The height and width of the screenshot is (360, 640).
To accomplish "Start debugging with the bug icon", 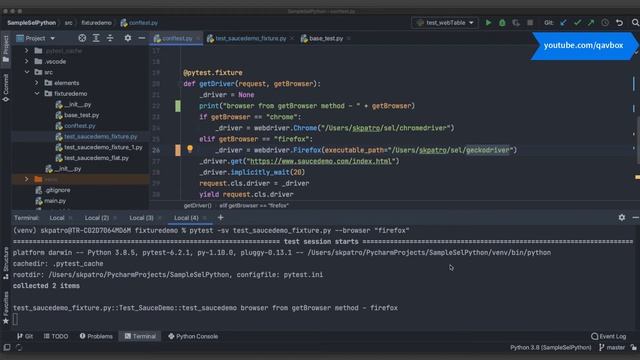I will (502, 23).
